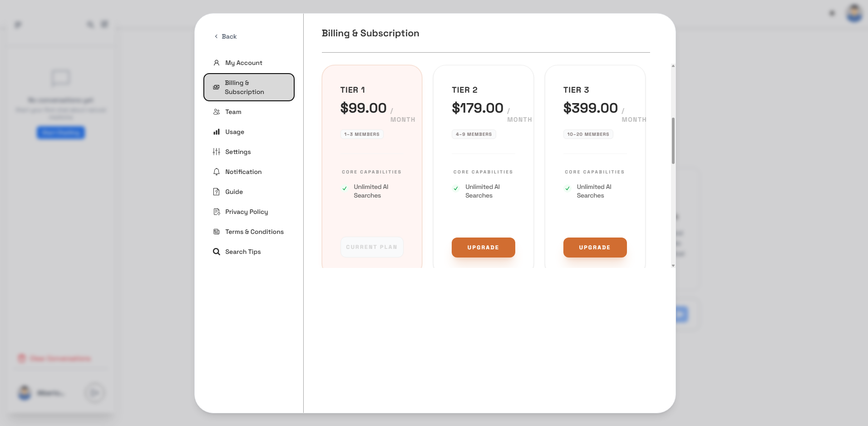Click the Privacy Policy document icon
The width and height of the screenshot is (868, 426).
coord(217,212)
